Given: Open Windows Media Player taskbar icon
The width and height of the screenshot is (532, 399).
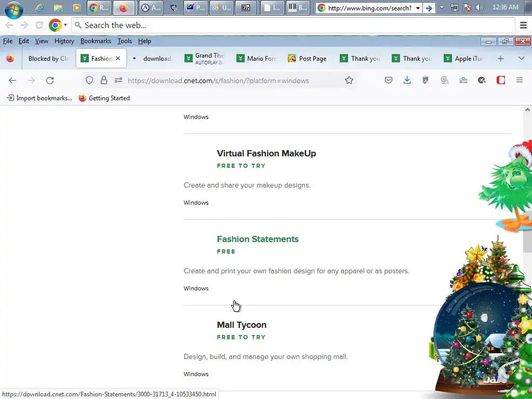Looking at the screenshot, I should pyautogui.click(x=77, y=8).
